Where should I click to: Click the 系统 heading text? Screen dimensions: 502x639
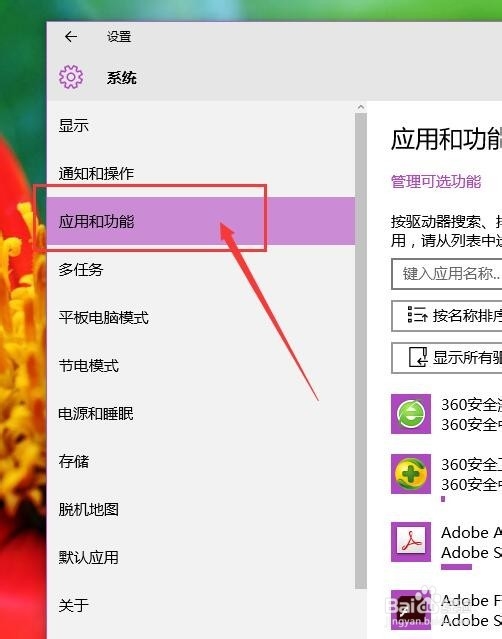click(x=121, y=77)
